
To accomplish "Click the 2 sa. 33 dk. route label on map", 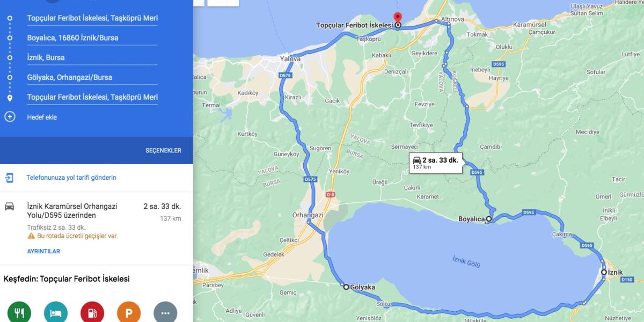I will [x=435, y=163].
